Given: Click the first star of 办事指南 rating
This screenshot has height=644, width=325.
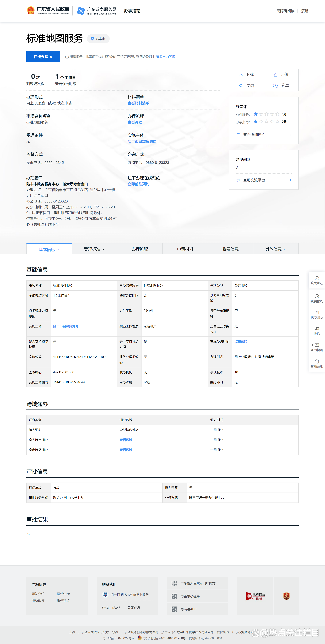Looking at the screenshot, I should [256, 122].
